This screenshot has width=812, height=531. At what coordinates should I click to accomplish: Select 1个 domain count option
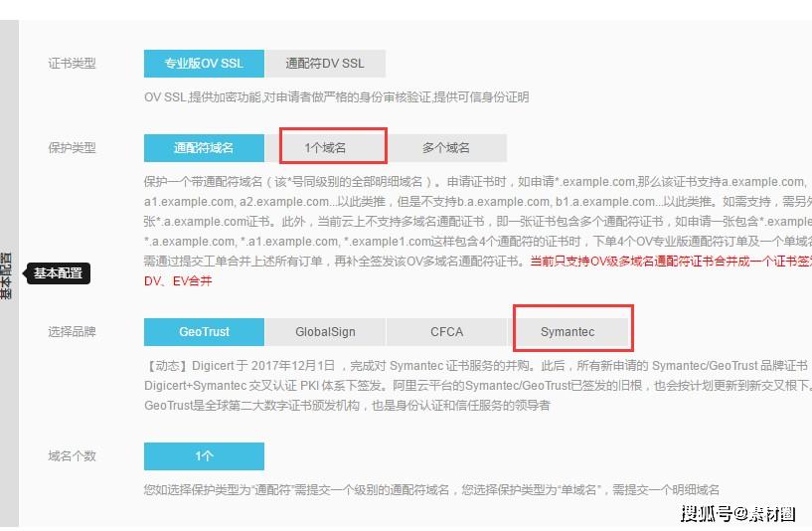204,456
